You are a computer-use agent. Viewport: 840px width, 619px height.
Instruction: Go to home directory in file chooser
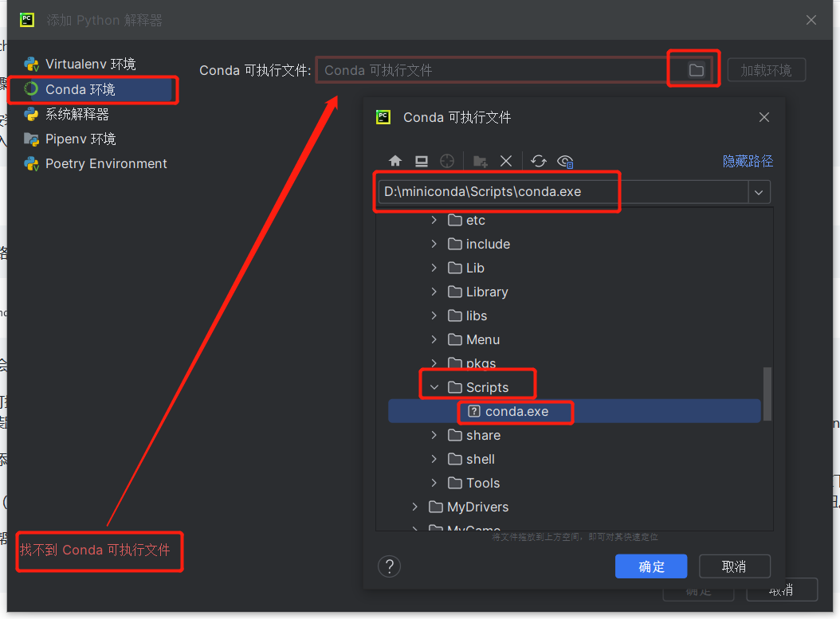click(x=395, y=161)
